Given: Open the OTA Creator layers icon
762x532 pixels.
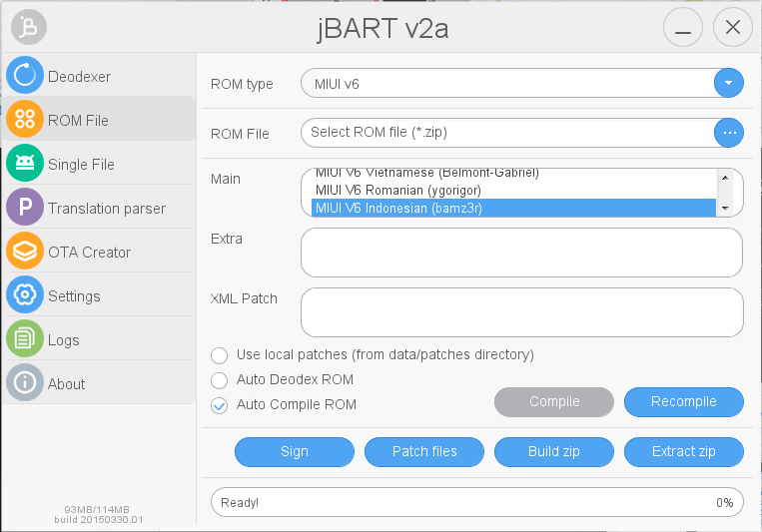Looking at the screenshot, I should (25, 251).
